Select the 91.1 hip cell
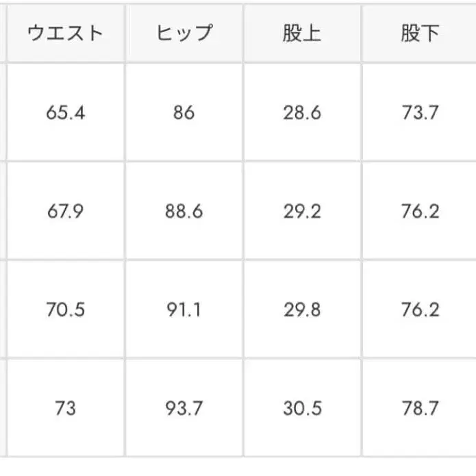 point(184,310)
